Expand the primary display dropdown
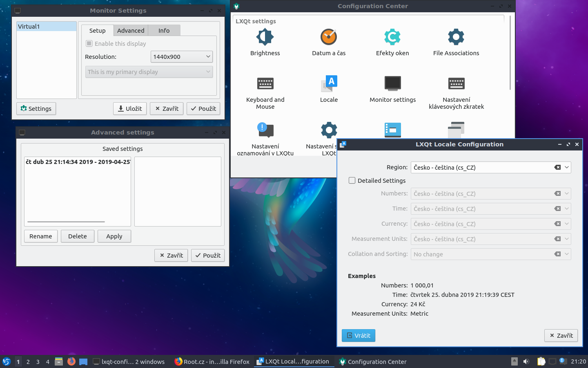The height and width of the screenshot is (368, 588). tap(149, 72)
